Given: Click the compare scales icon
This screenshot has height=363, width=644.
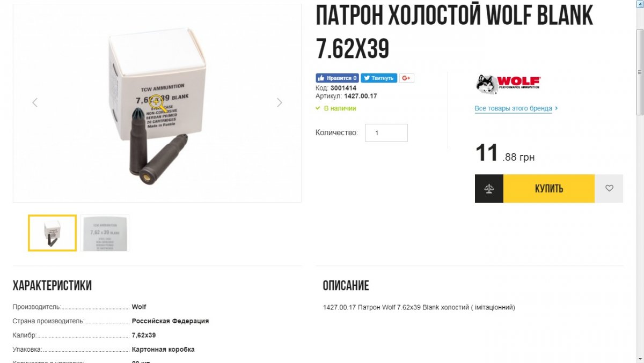Looking at the screenshot, I should point(489,188).
